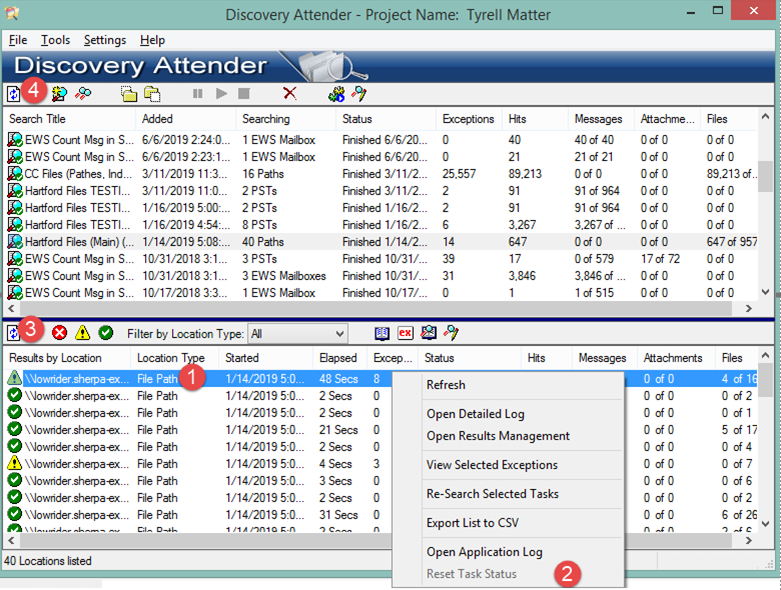Click Export List to CSV option
This screenshot has width=781, height=590.
click(x=472, y=523)
